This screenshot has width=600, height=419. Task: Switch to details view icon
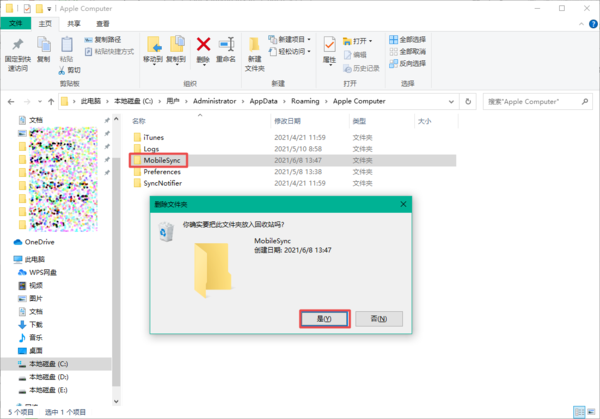579,412
